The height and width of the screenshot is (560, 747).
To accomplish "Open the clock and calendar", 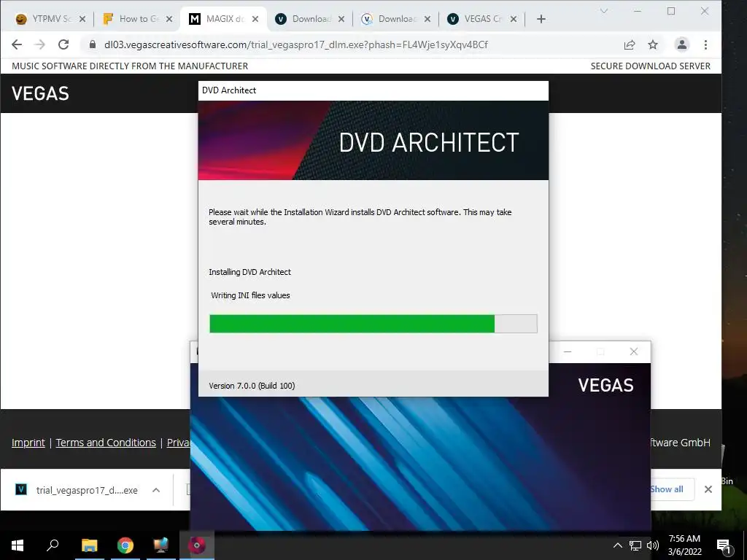I will pos(684,545).
